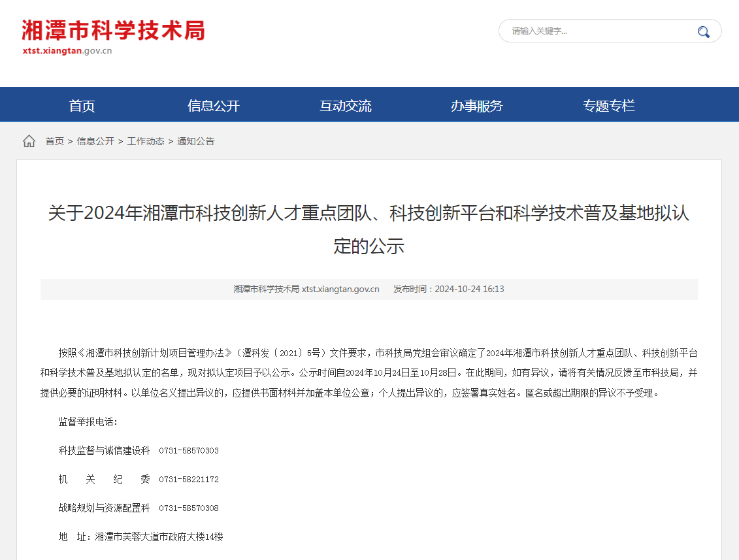Click the magnifier search icon
Viewport: 739px width, 560px height.
[703, 31]
